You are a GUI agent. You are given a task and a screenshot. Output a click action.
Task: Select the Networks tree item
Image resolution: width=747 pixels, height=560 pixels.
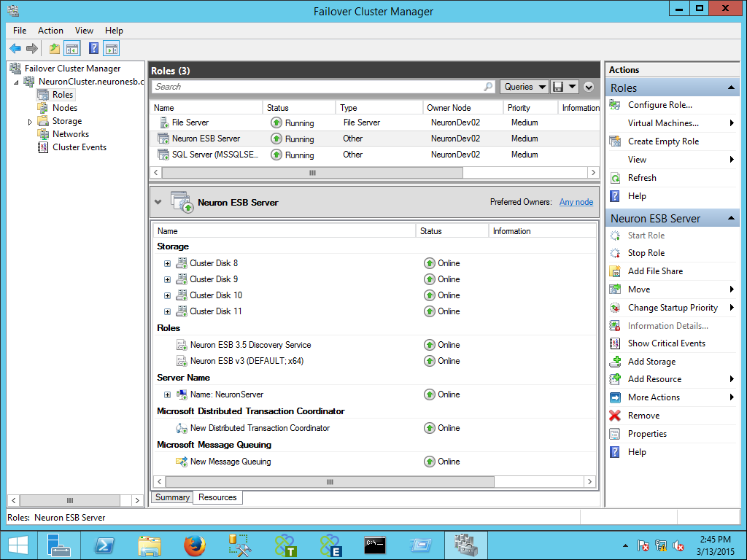[71, 134]
